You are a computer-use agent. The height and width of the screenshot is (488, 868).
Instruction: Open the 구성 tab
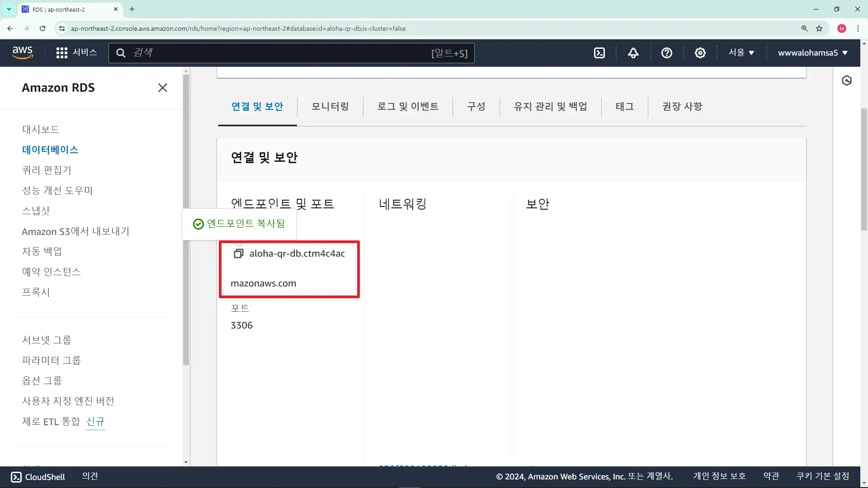(476, 107)
